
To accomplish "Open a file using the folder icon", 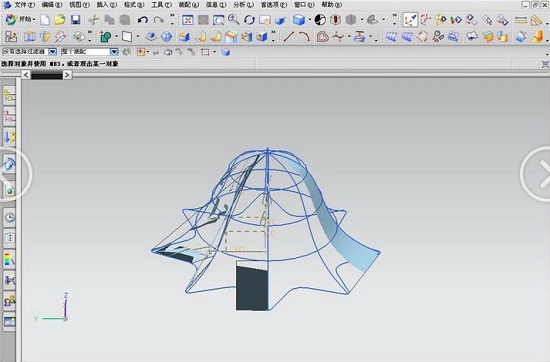I will pos(60,20).
